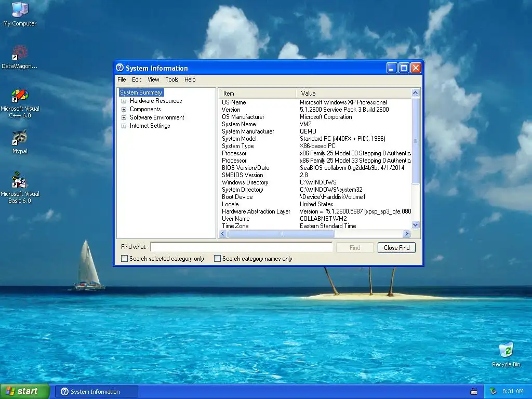Select Microsoft Visual Basic 6.0 desktop icon
Screen dimensions: 532x399
pyautogui.click(x=20, y=188)
